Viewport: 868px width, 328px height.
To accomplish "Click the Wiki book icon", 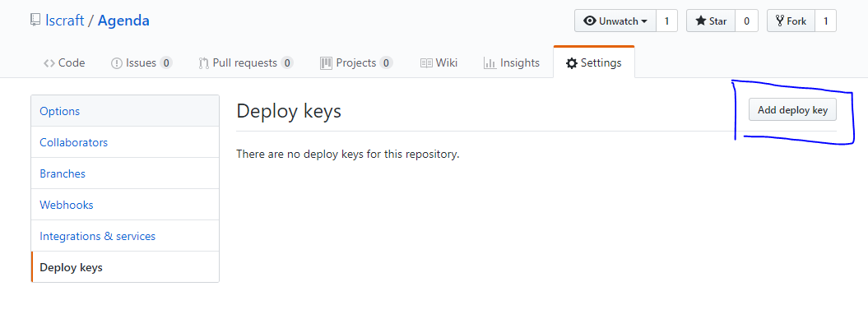I will [425, 63].
